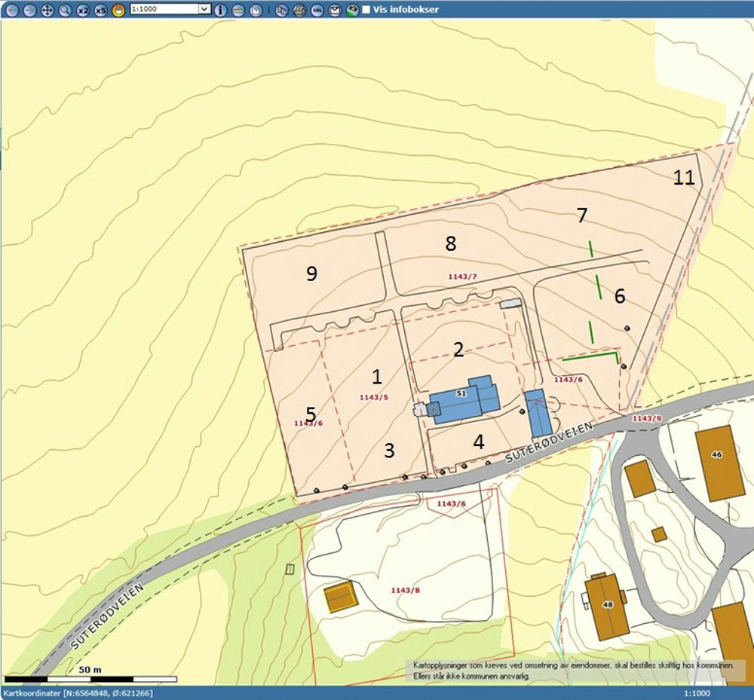Click the x2 zoom button
Screen dimensions: 754x700
point(83,10)
